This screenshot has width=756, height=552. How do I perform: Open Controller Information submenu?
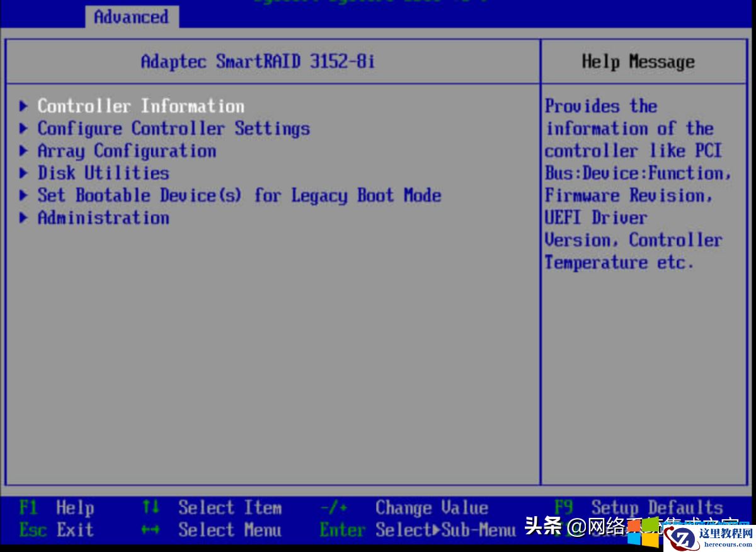tap(140, 106)
